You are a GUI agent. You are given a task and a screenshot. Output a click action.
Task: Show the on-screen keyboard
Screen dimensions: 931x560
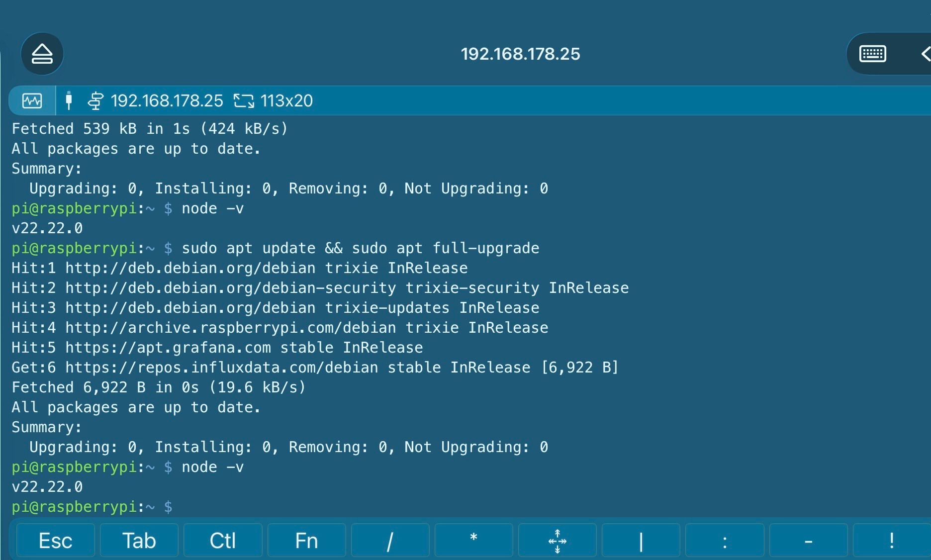point(872,54)
